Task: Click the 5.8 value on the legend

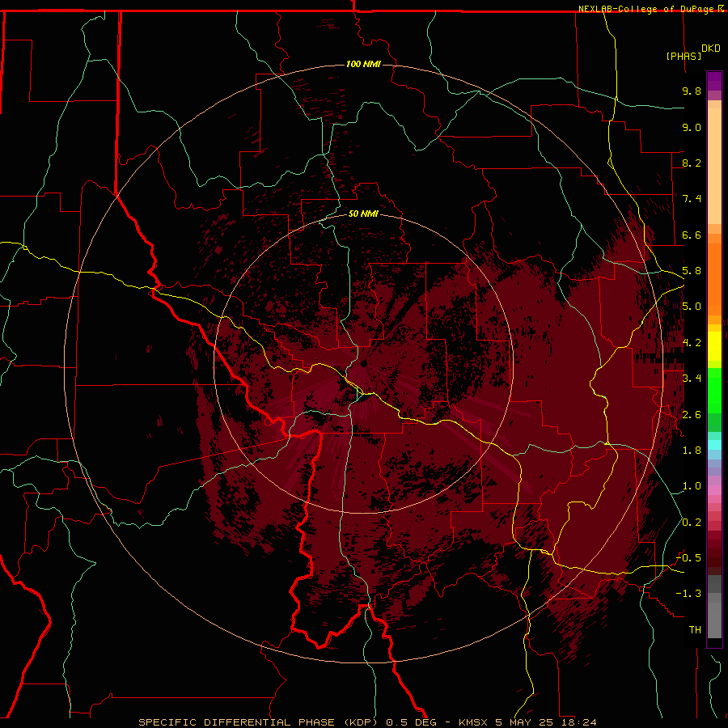Action: (x=692, y=271)
